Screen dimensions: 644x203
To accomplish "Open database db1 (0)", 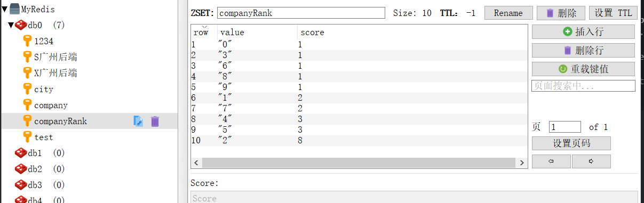I will [46, 153].
